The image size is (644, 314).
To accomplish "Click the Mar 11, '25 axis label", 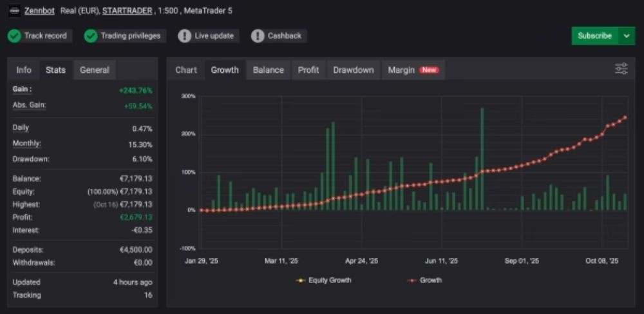I will (281, 261).
